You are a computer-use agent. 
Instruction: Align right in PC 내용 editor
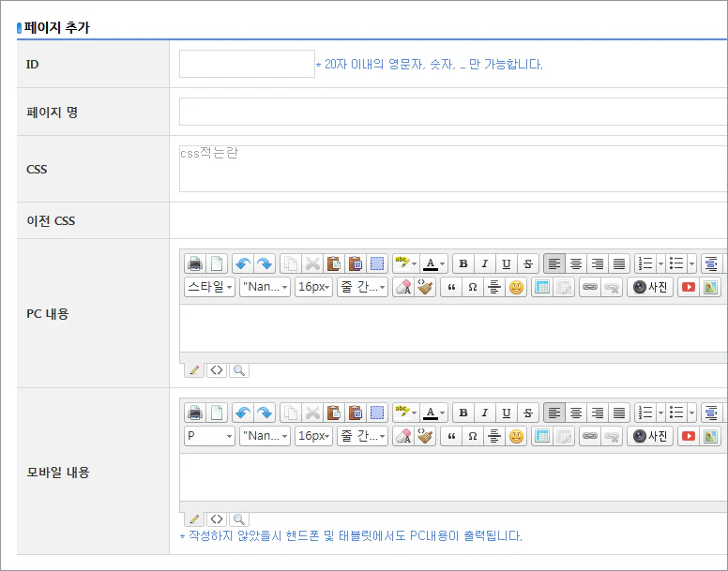click(598, 263)
